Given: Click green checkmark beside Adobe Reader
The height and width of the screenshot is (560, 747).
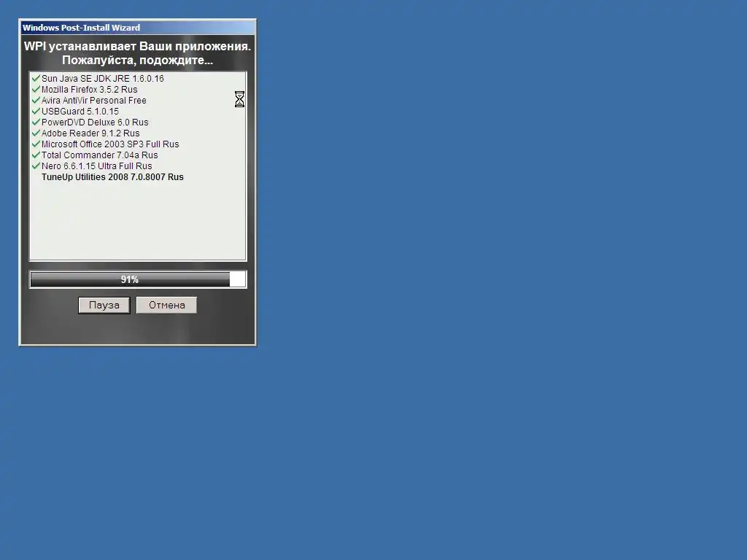Looking at the screenshot, I should point(36,133).
